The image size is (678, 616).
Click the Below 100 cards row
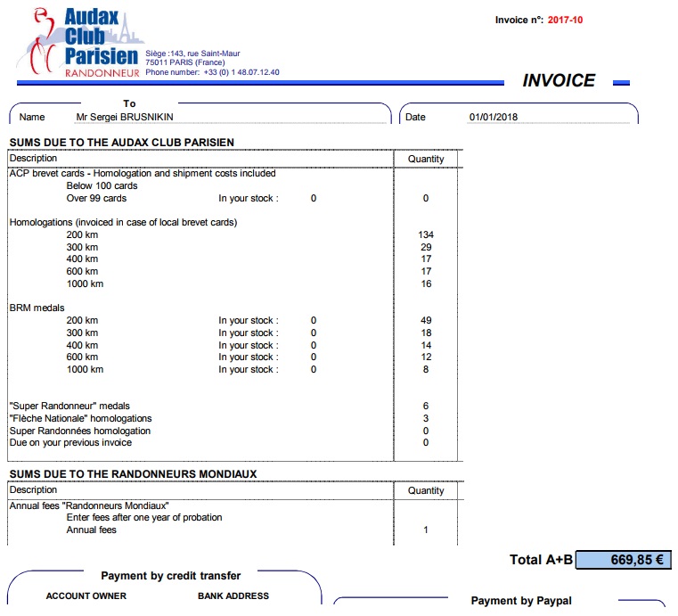102,186
